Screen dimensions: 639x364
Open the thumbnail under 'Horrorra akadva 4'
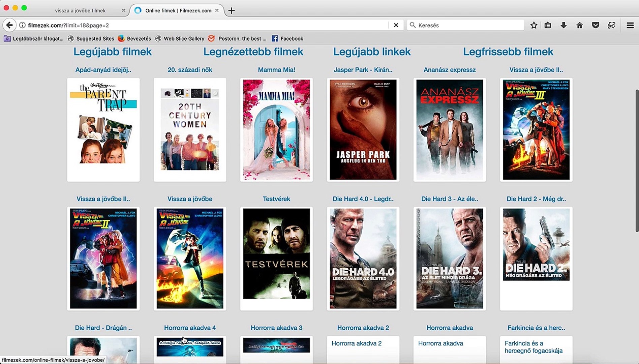pyautogui.click(x=190, y=350)
